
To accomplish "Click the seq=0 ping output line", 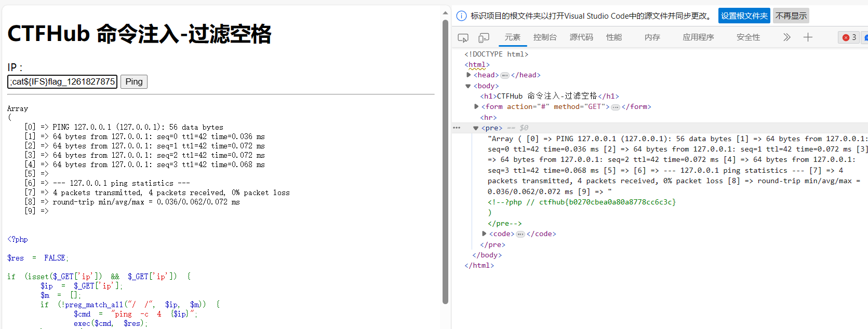I will click(144, 136).
